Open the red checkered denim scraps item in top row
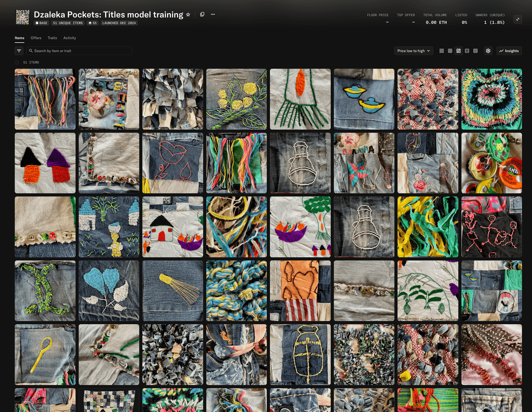The image size is (532, 412). pos(428,99)
